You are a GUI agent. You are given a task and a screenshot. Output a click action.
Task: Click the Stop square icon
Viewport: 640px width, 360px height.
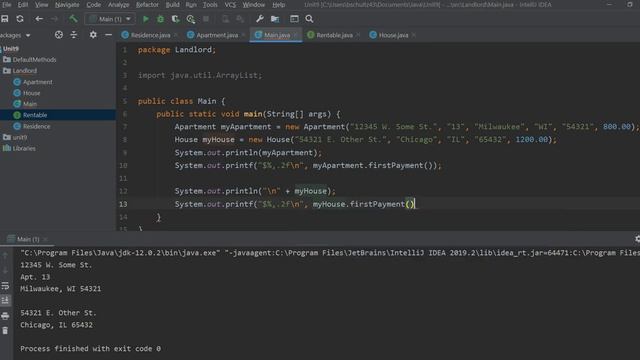tap(206, 19)
